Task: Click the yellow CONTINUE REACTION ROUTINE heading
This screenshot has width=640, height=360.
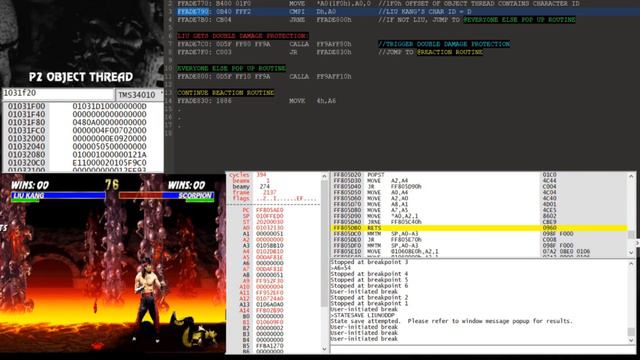Action: 226,93
